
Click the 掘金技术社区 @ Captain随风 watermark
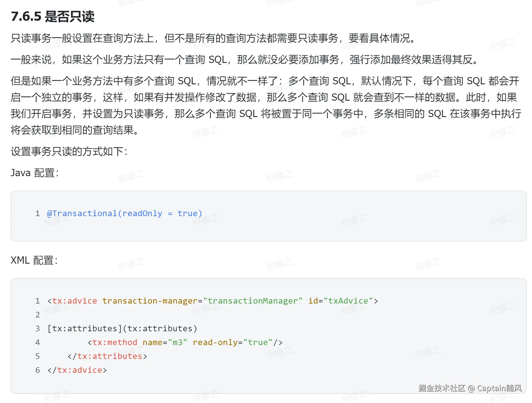[x=470, y=388]
